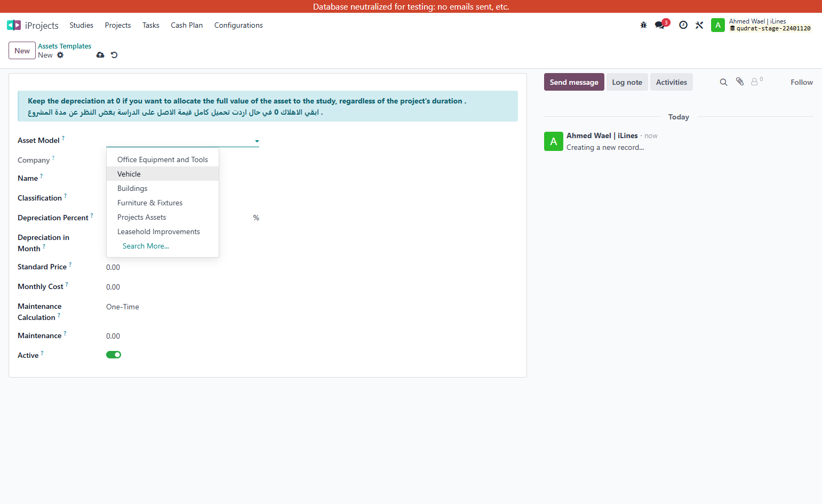Open the gear actions menu beside New
The height and width of the screenshot is (504, 822).
60,55
